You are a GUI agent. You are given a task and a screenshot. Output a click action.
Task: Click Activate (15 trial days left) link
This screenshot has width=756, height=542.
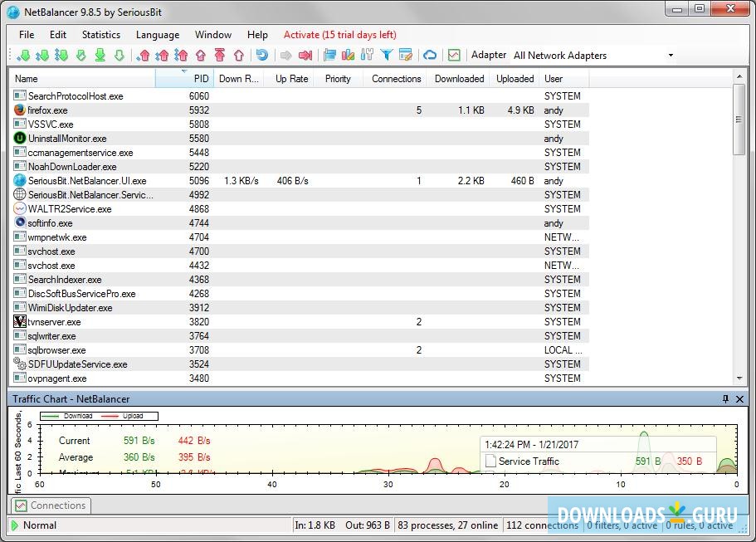(x=340, y=35)
